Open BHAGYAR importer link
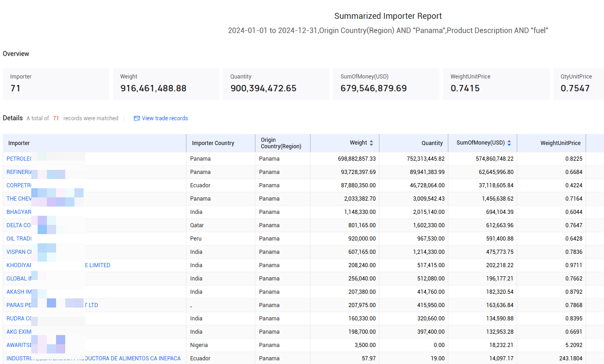The height and width of the screenshot is (364, 604). [19, 212]
